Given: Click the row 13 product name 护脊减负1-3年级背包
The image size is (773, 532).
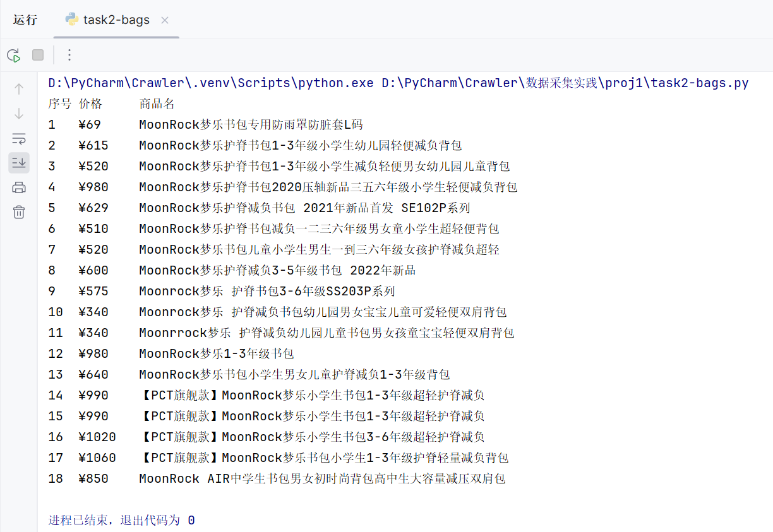Looking at the screenshot, I should [x=294, y=374].
